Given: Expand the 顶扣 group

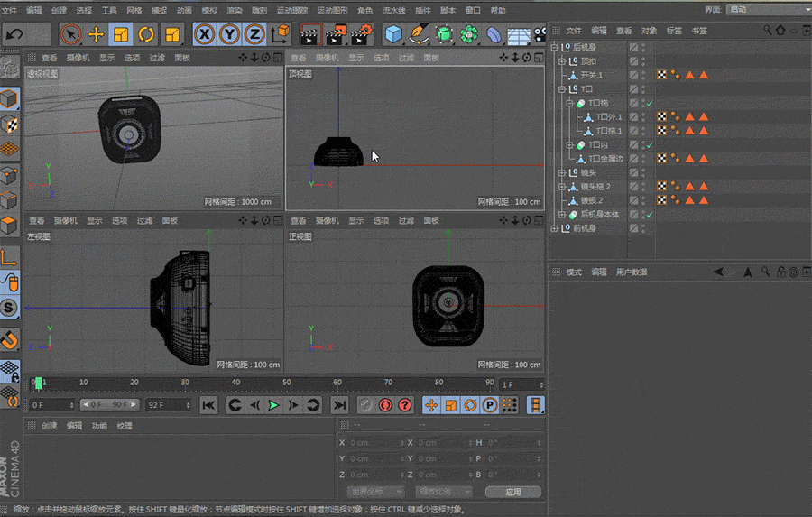Looking at the screenshot, I should pos(562,61).
